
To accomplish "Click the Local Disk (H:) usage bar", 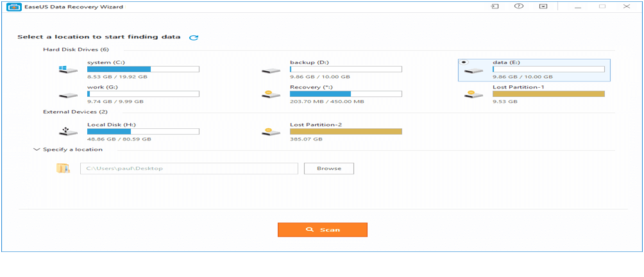I will click(143, 131).
